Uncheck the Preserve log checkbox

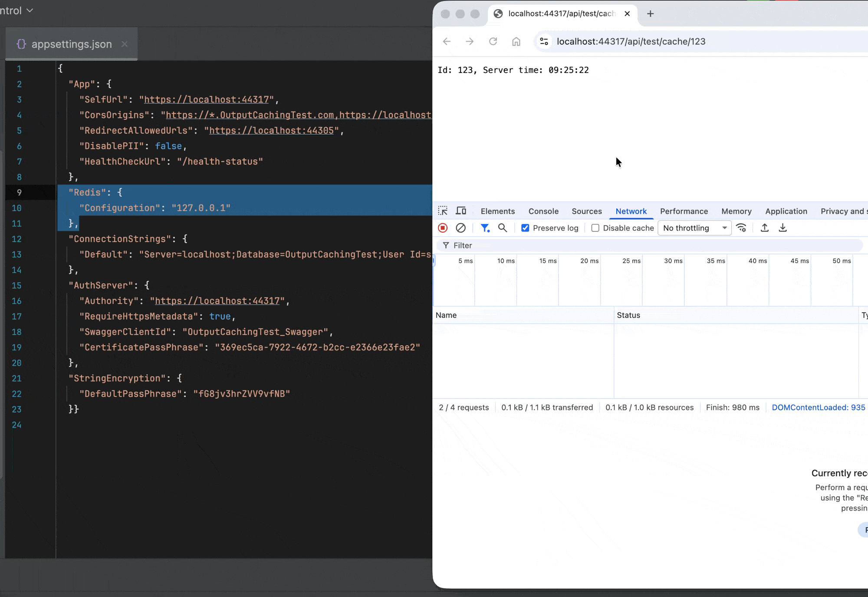coord(525,228)
